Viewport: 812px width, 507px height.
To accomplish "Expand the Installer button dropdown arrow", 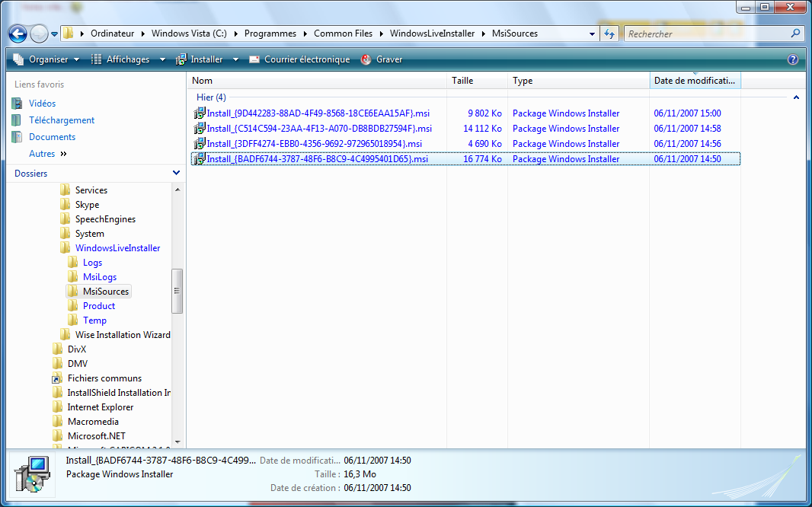I will click(235, 59).
